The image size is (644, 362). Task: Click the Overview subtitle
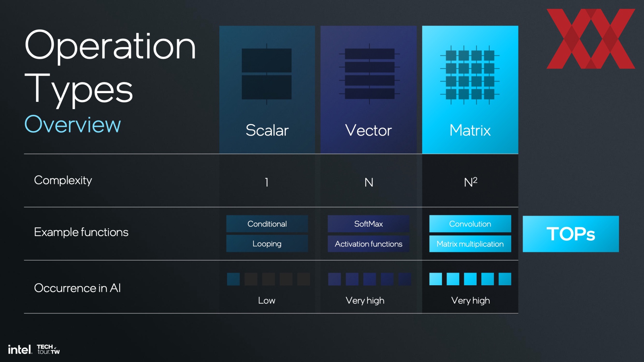pyautogui.click(x=72, y=124)
